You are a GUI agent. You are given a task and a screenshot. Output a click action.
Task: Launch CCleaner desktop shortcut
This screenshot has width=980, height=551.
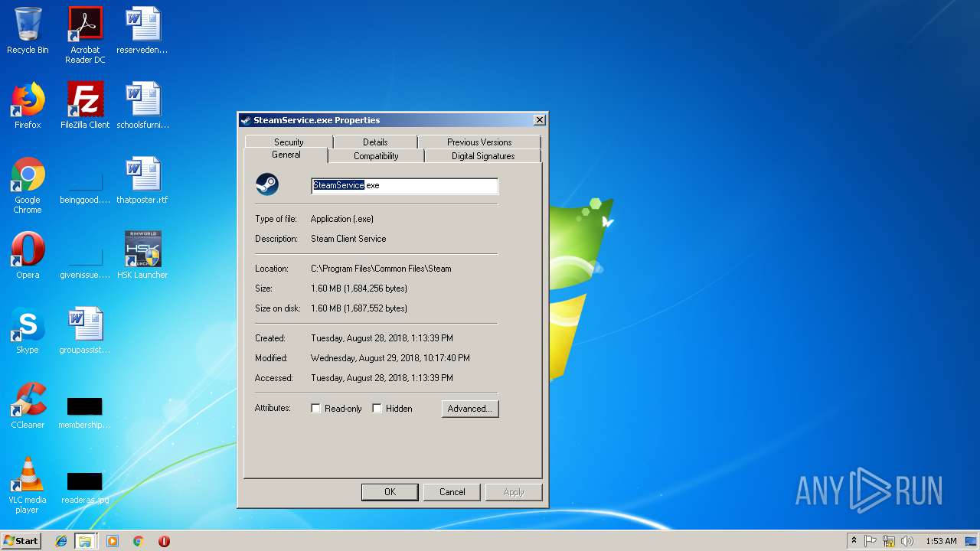pyautogui.click(x=28, y=406)
